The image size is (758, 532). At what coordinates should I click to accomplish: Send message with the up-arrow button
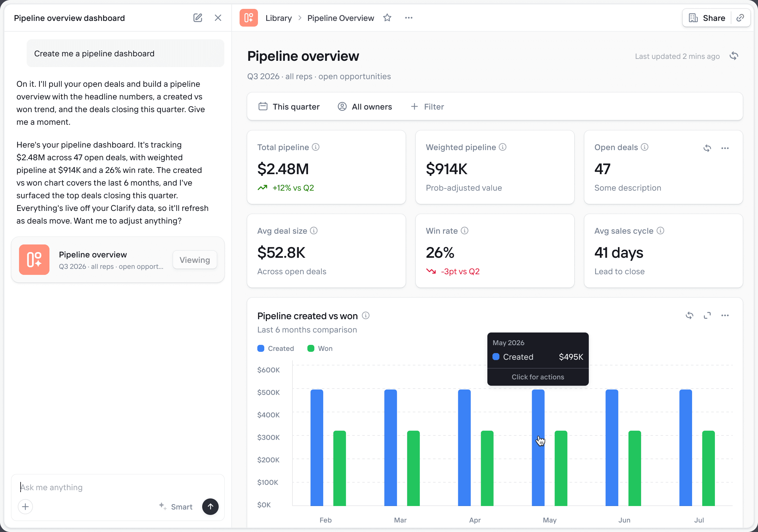pyautogui.click(x=210, y=507)
